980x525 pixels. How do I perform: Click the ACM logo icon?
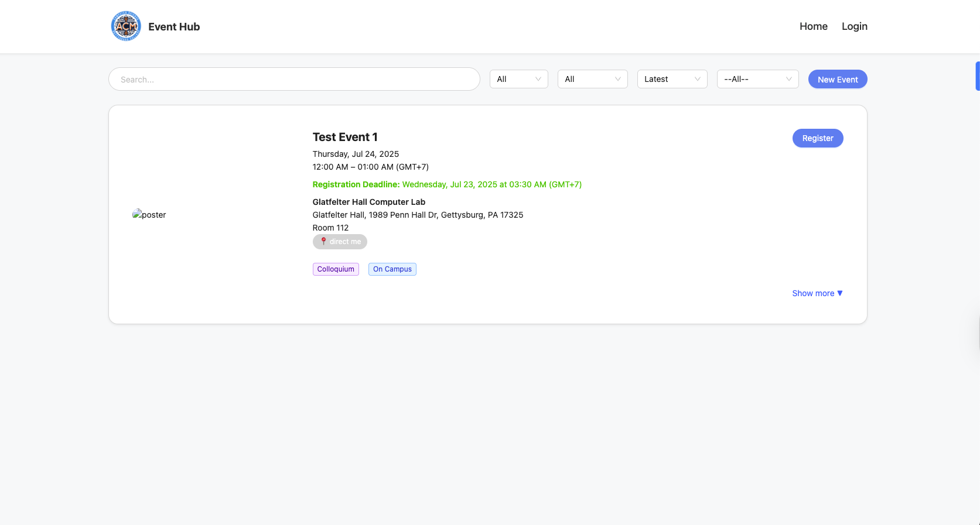pyautogui.click(x=126, y=26)
